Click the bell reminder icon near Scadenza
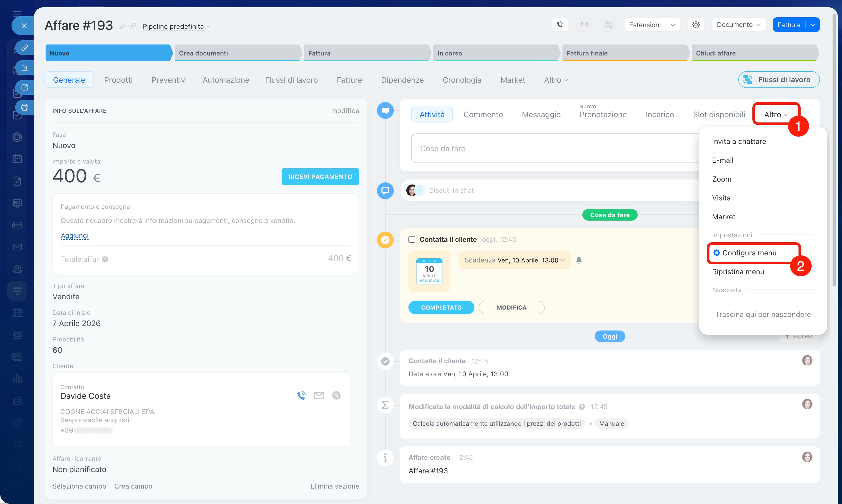842x504 pixels. click(578, 260)
